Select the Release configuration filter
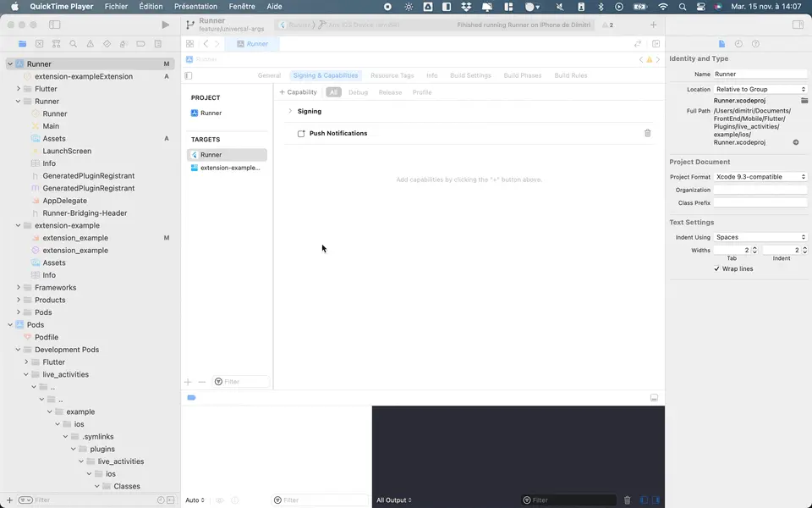812x508 pixels. pyautogui.click(x=390, y=92)
